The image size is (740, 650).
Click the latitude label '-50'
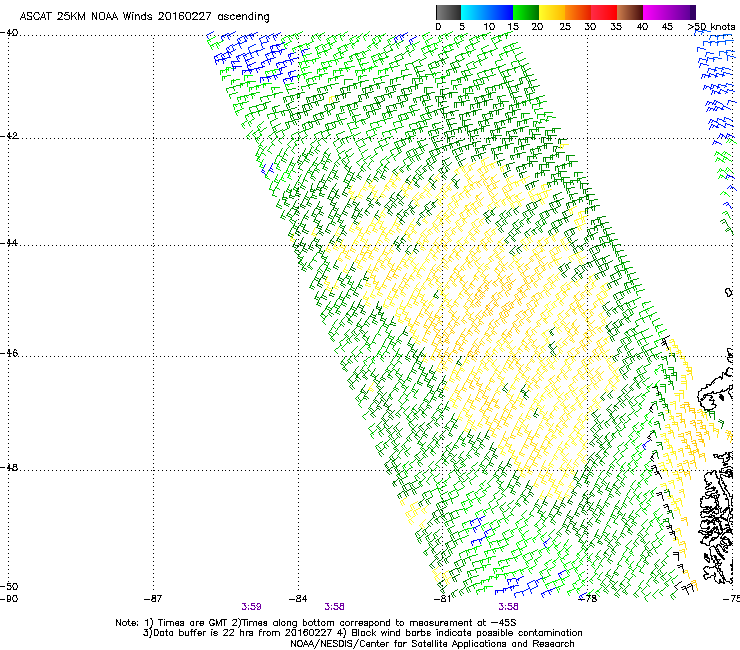click(x=9, y=586)
